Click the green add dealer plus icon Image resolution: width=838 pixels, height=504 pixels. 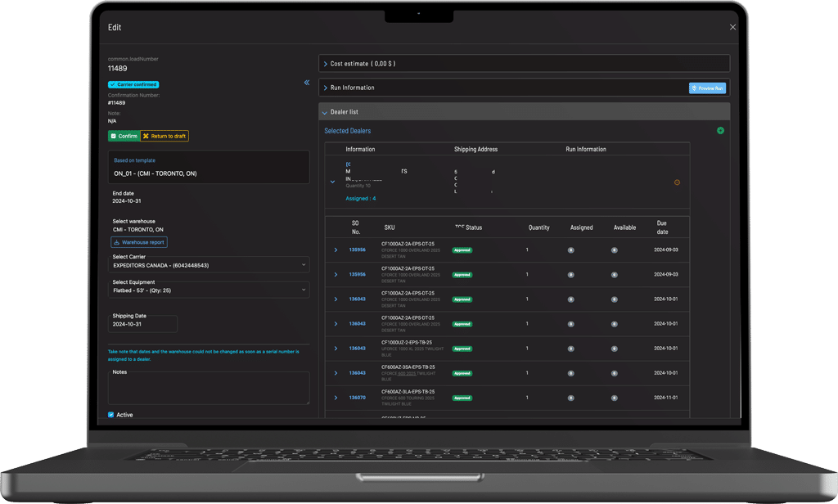[720, 130]
